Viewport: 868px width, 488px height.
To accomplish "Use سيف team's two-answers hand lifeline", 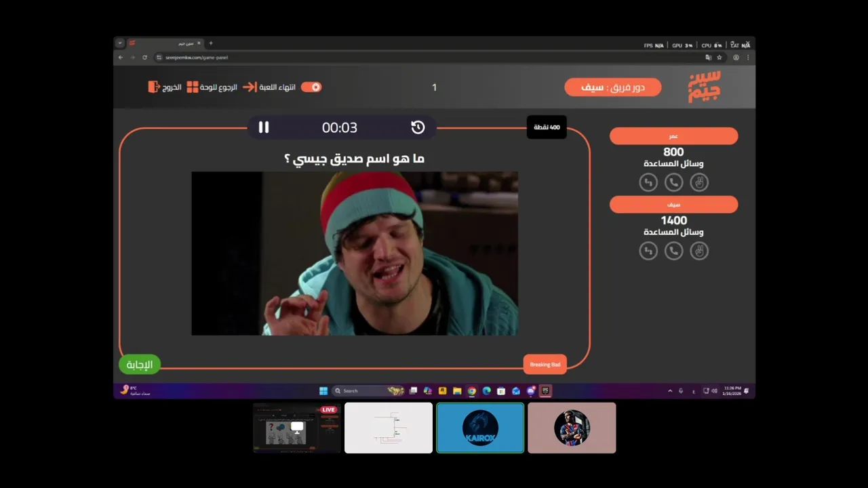I will tap(699, 251).
